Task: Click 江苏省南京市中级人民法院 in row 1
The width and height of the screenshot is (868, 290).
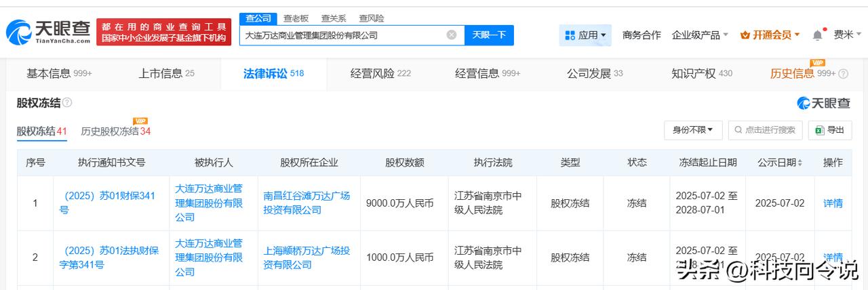Action: tap(488, 203)
